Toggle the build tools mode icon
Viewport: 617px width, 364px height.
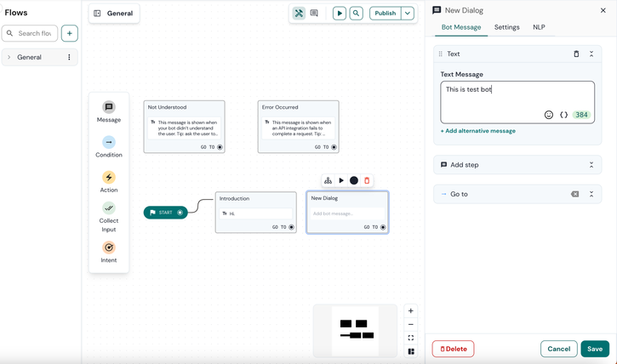[x=299, y=14]
